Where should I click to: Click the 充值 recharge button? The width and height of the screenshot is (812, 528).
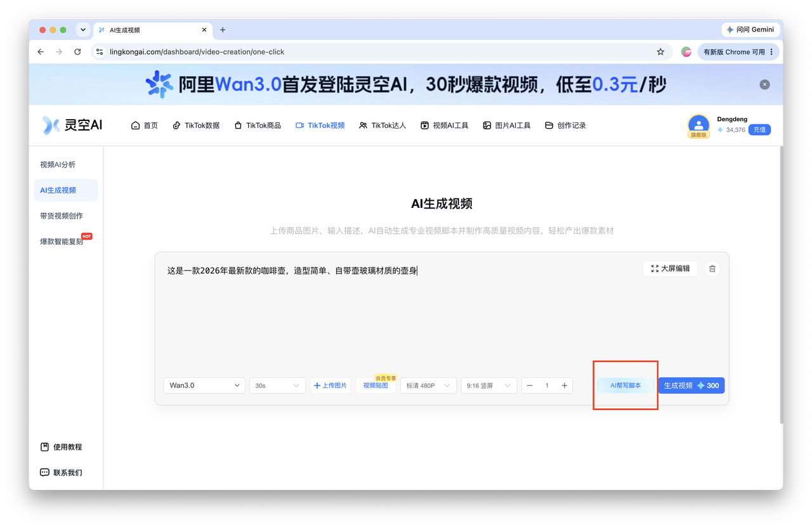pos(759,130)
